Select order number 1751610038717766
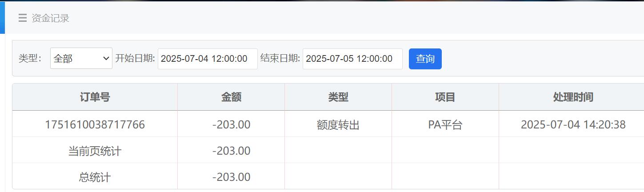 (95, 124)
